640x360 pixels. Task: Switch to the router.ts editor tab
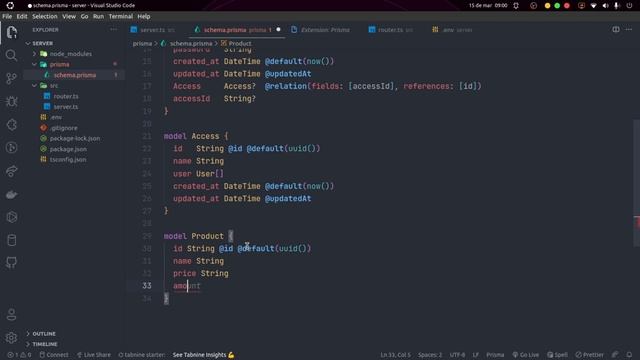point(391,30)
